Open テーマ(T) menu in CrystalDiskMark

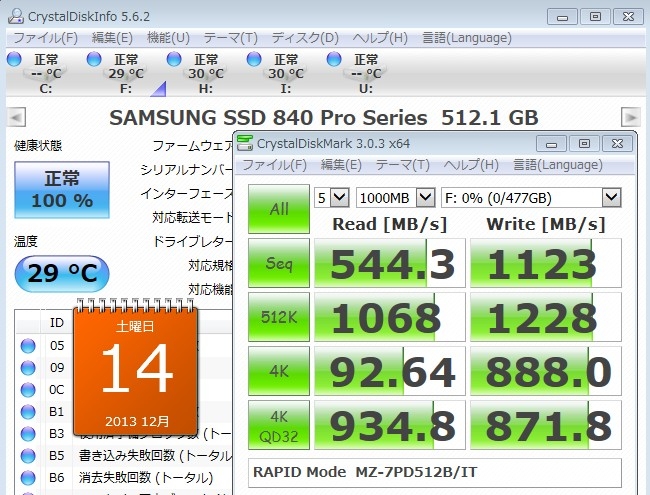[x=403, y=165]
